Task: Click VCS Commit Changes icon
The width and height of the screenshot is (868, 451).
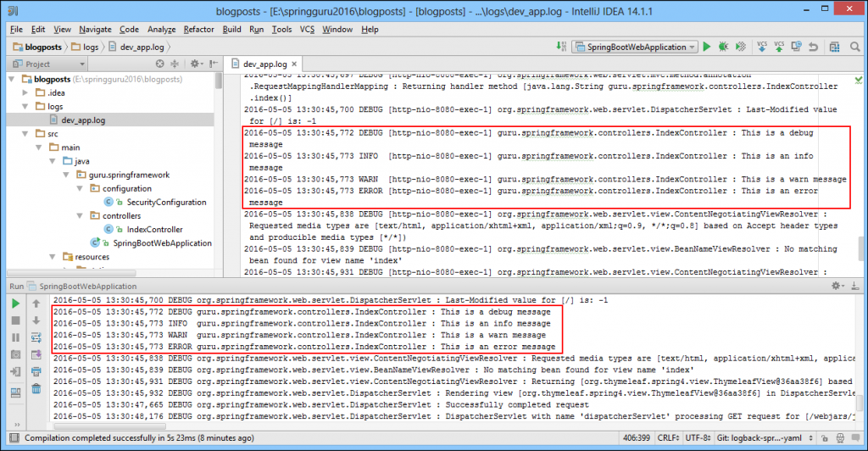Action: (779, 47)
